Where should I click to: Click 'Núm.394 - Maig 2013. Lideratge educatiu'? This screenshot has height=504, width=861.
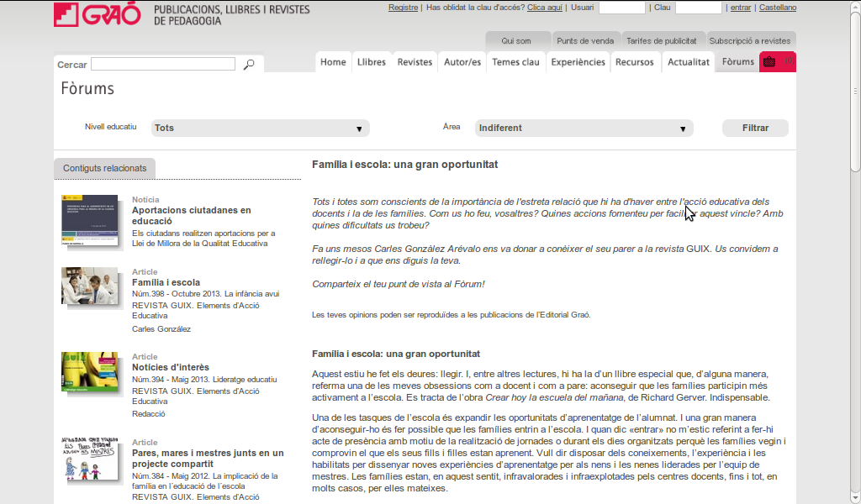[x=204, y=380]
